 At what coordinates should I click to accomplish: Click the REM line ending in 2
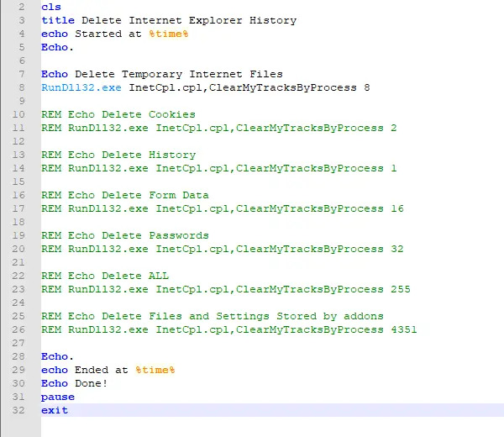pyautogui.click(x=219, y=128)
